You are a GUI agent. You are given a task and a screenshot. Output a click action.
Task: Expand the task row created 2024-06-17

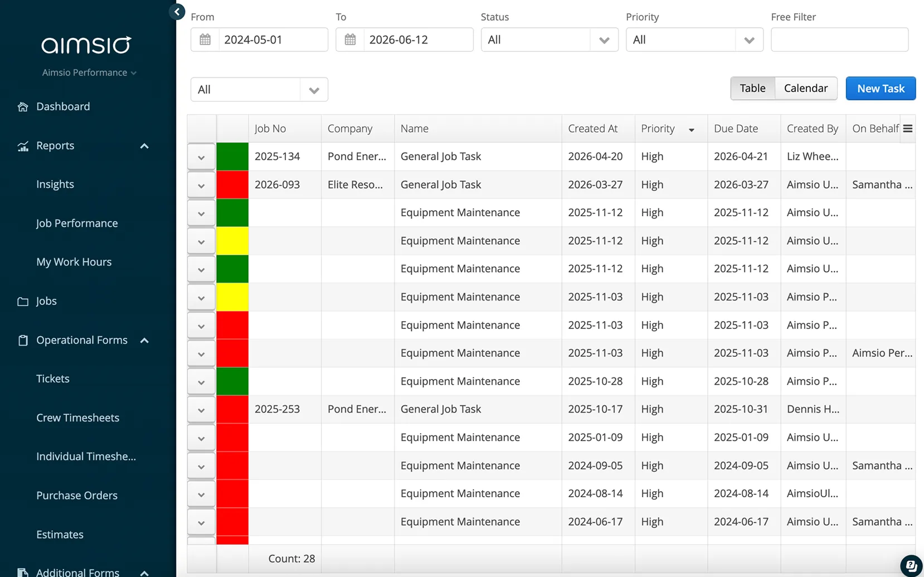click(201, 522)
